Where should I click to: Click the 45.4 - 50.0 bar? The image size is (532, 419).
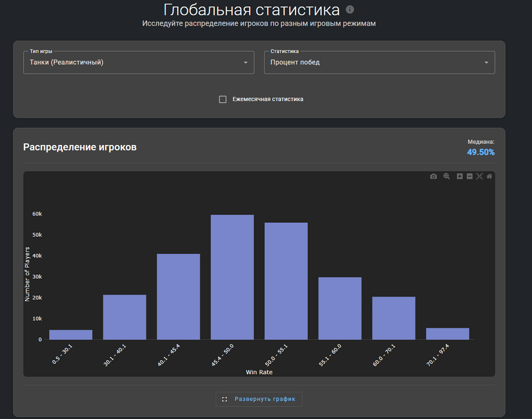pyautogui.click(x=232, y=277)
